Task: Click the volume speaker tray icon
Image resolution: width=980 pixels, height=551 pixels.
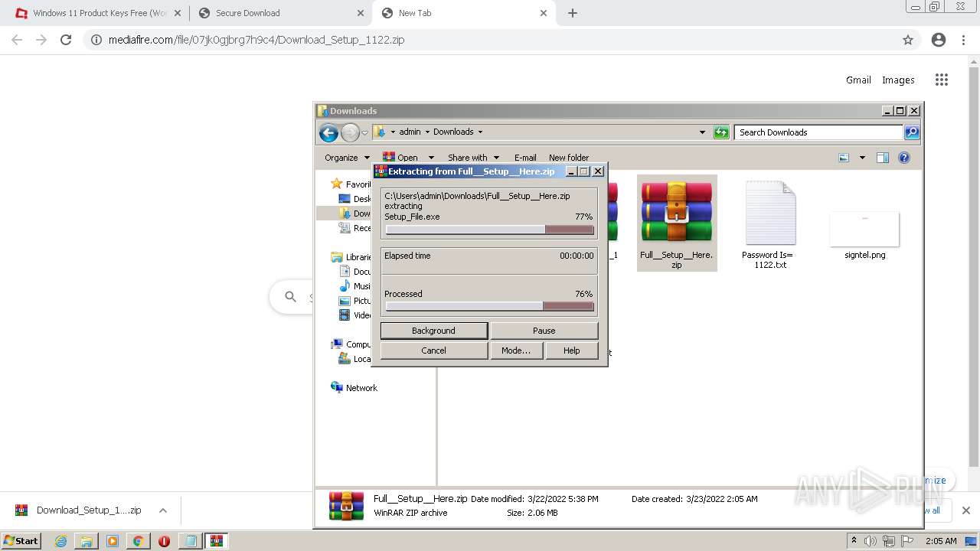Action: click(x=871, y=541)
